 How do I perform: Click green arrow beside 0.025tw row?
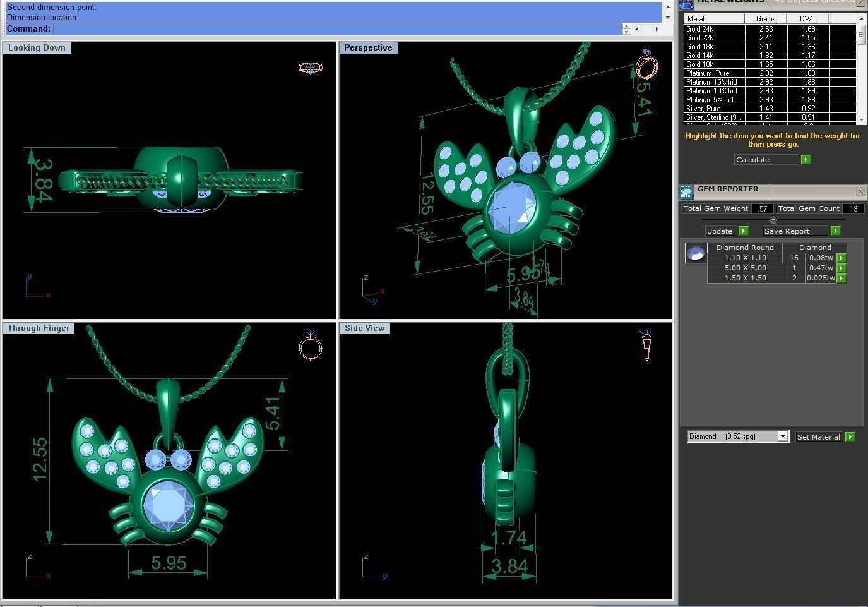click(x=841, y=278)
